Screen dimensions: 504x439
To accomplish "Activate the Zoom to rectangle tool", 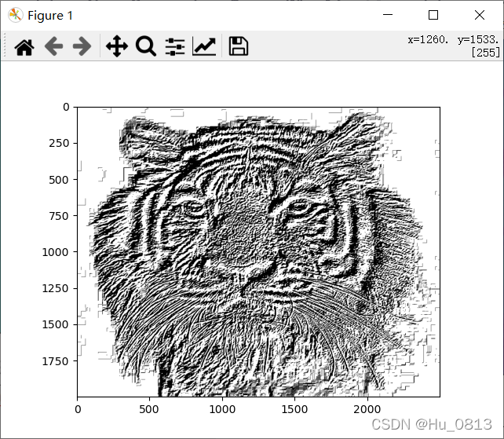I will [x=146, y=46].
